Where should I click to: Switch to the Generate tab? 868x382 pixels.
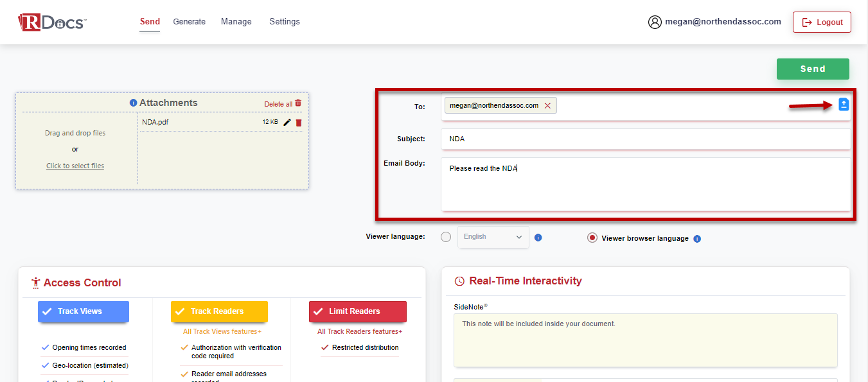(189, 21)
